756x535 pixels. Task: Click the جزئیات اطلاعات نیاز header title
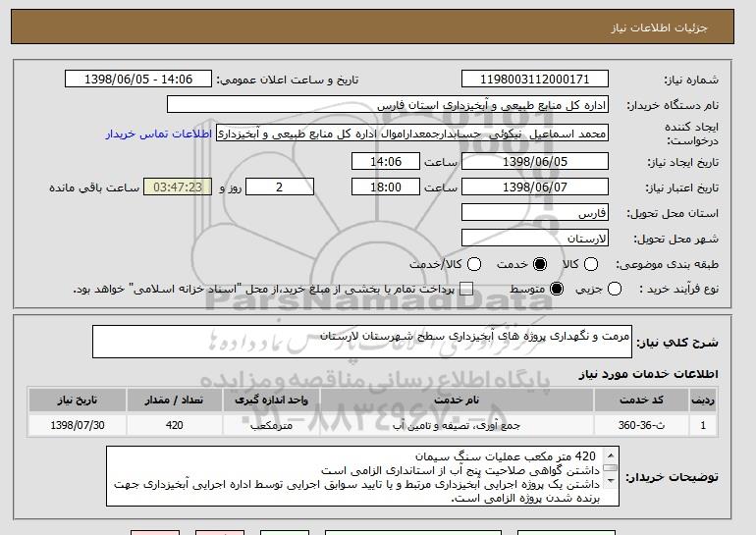pyautogui.click(x=659, y=27)
